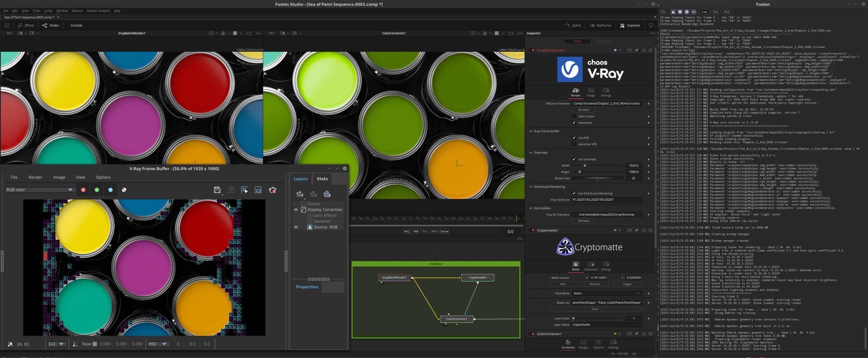Toggle the Effects library panel
Image resolution: width=868 pixels, height=358 pixels.
click(x=26, y=25)
